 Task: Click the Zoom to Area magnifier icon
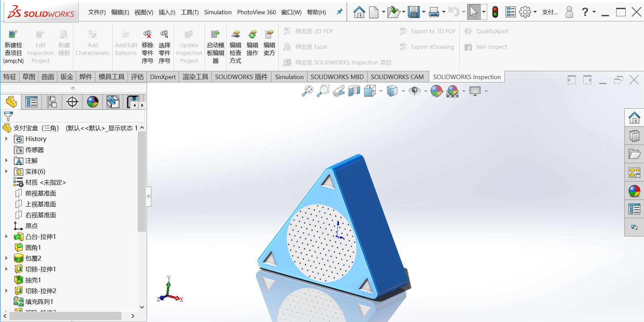coord(323,91)
